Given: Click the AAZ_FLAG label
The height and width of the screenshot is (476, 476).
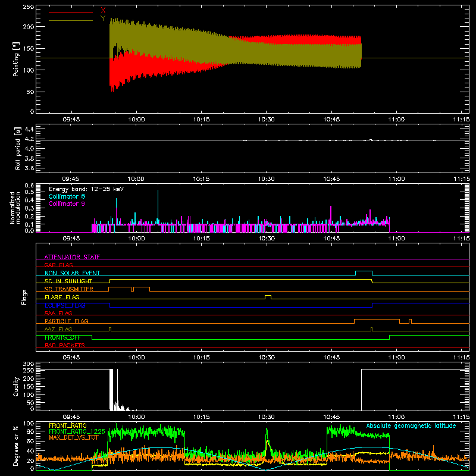Looking at the screenshot, I should (x=58, y=329).
